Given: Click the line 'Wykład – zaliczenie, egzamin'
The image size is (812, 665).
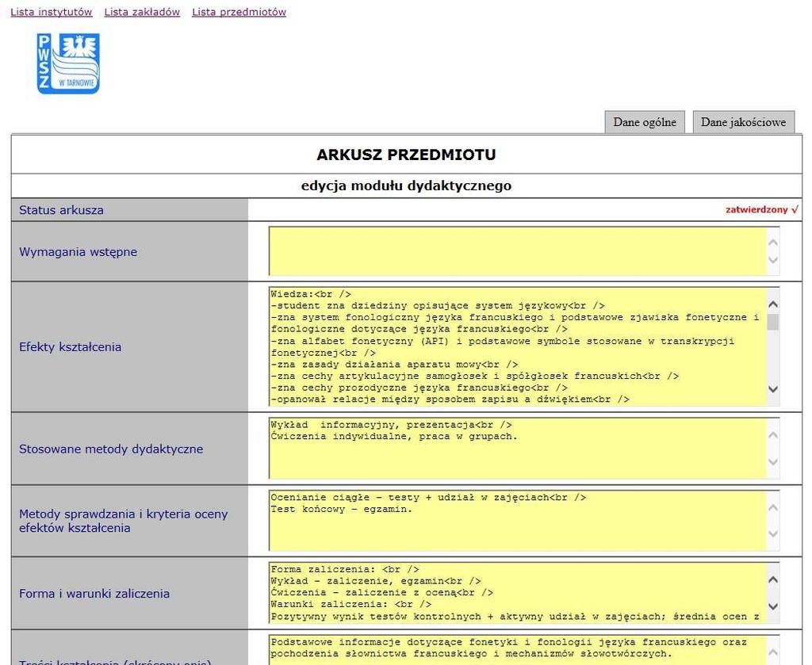Looking at the screenshot, I should click(375, 581).
